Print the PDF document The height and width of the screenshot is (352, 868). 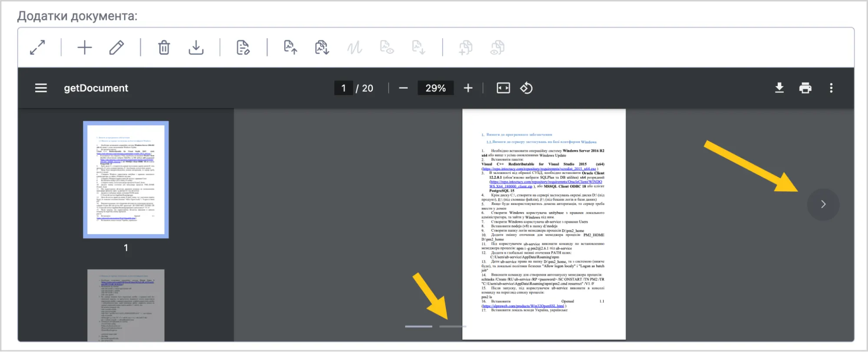pos(805,88)
